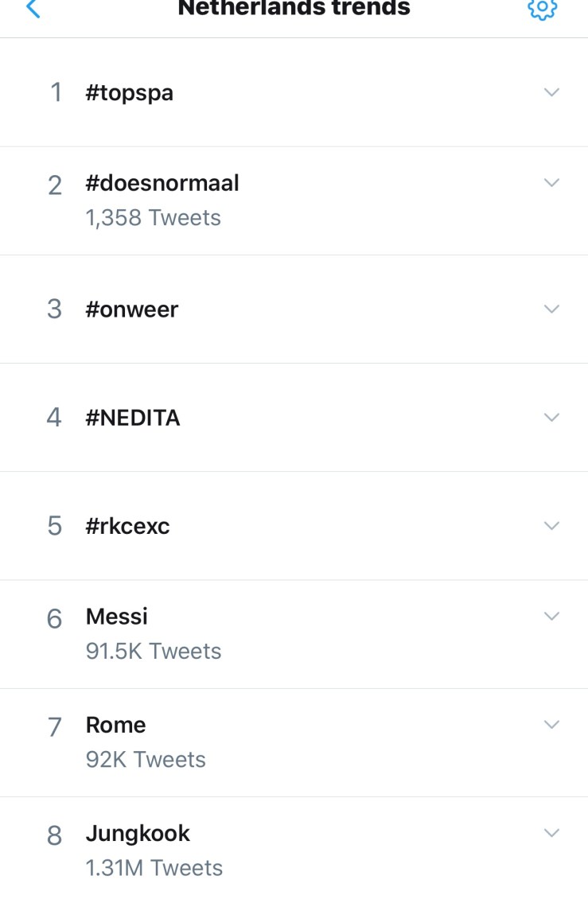Open the #doesnormaal trending hashtag
The width and height of the screenshot is (588, 903).
coord(162,184)
